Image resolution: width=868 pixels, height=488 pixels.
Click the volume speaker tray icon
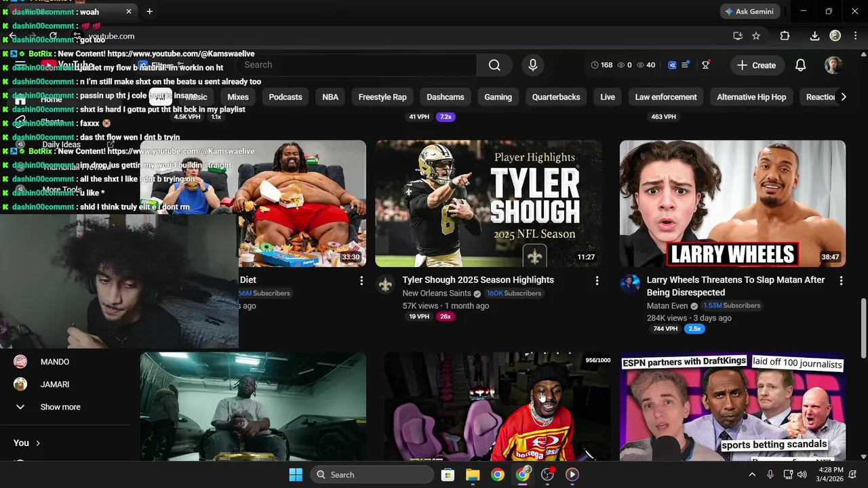[x=802, y=474]
